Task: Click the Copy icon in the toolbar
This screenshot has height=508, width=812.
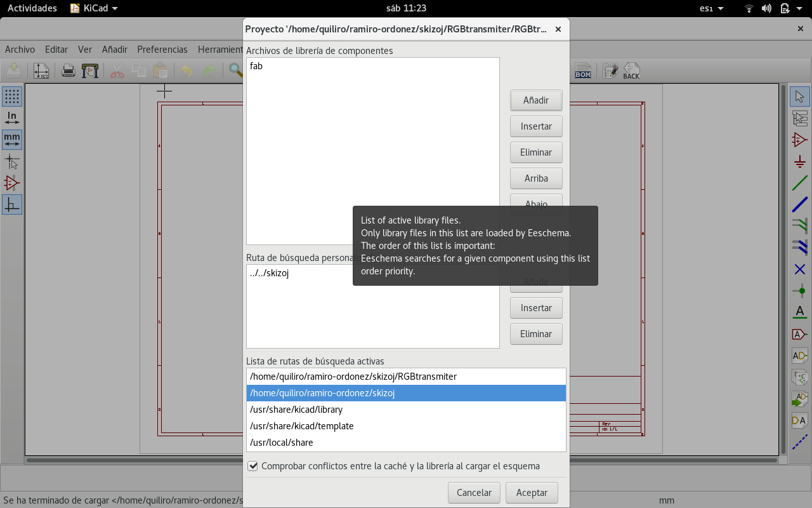Action: pyautogui.click(x=139, y=70)
